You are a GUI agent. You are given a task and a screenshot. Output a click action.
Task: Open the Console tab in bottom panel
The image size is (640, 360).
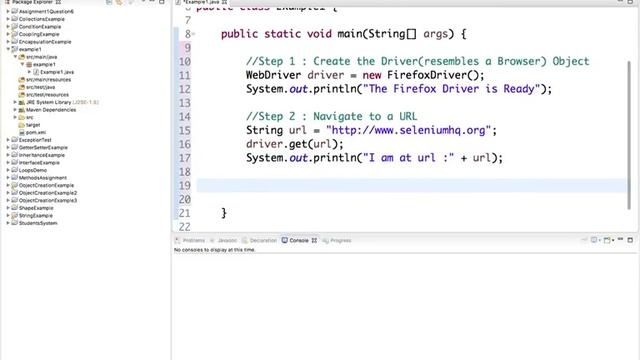[x=299, y=240]
